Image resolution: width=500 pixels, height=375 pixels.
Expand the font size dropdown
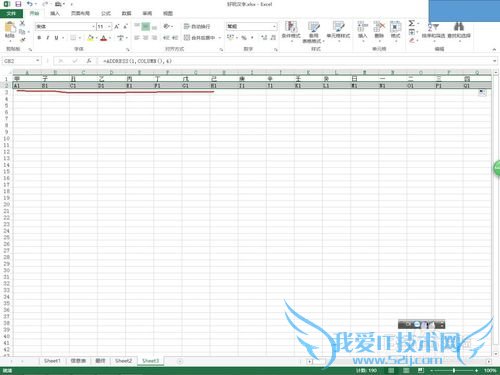(109, 26)
